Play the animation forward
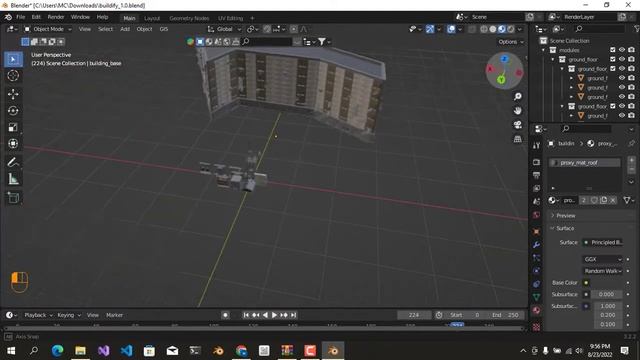 pyautogui.click(x=274, y=315)
